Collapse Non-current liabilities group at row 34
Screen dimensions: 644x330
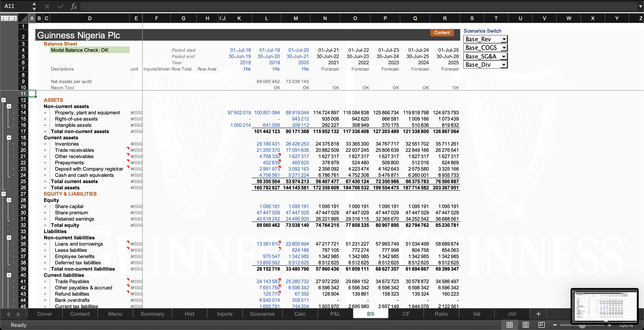[9, 237]
